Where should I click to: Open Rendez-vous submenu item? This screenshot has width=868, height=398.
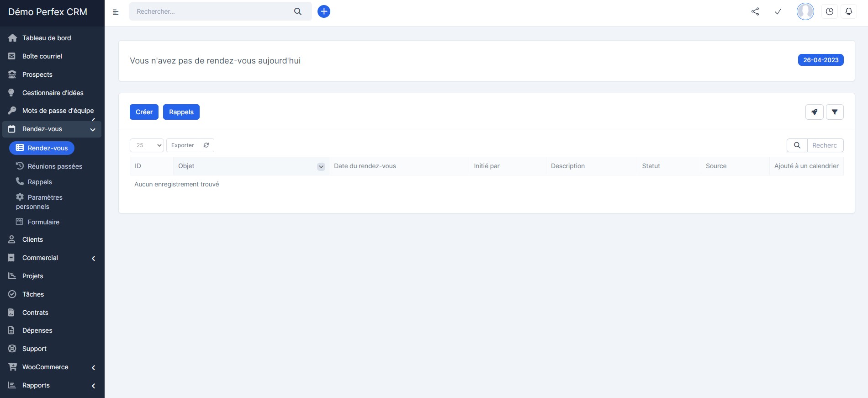(42, 148)
